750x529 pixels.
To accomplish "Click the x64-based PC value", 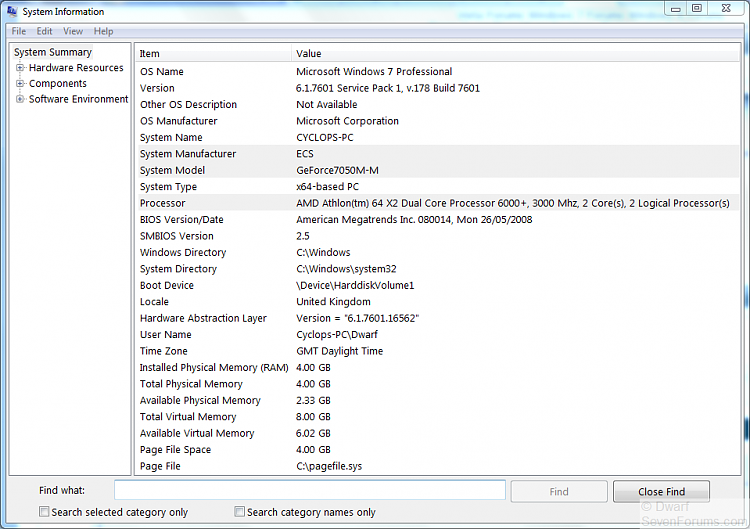I will pos(327,187).
